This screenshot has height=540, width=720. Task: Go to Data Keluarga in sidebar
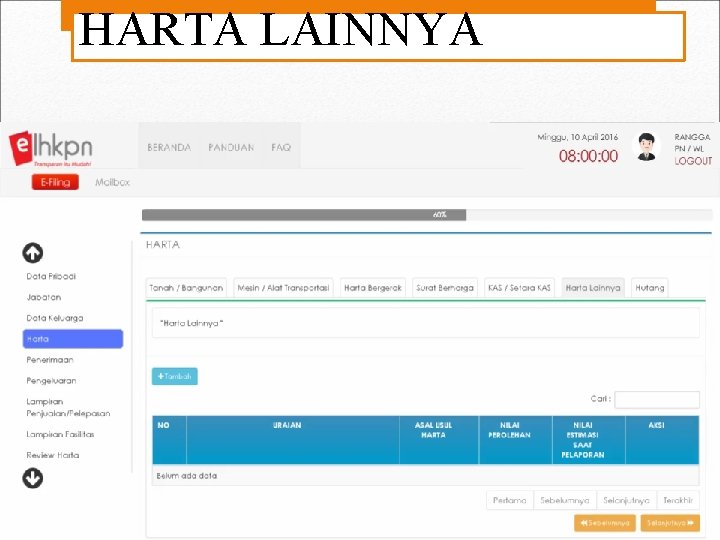(55, 318)
